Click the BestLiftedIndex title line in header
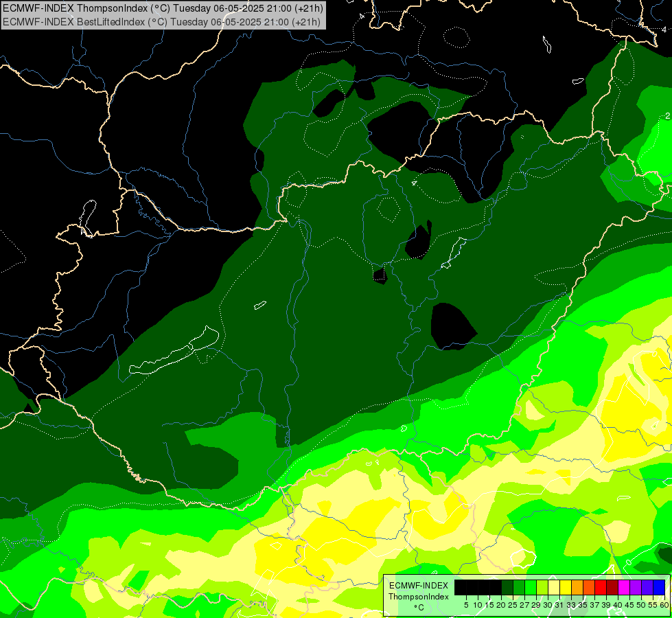Image resolution: width=672 pixels, height=618 pixels. (x=161, y=22)
